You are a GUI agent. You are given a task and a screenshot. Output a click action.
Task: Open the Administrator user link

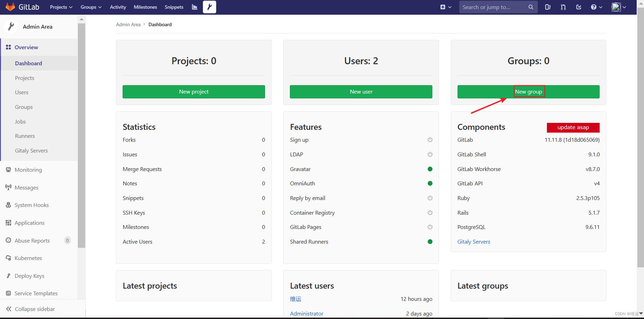coord(307,313)
